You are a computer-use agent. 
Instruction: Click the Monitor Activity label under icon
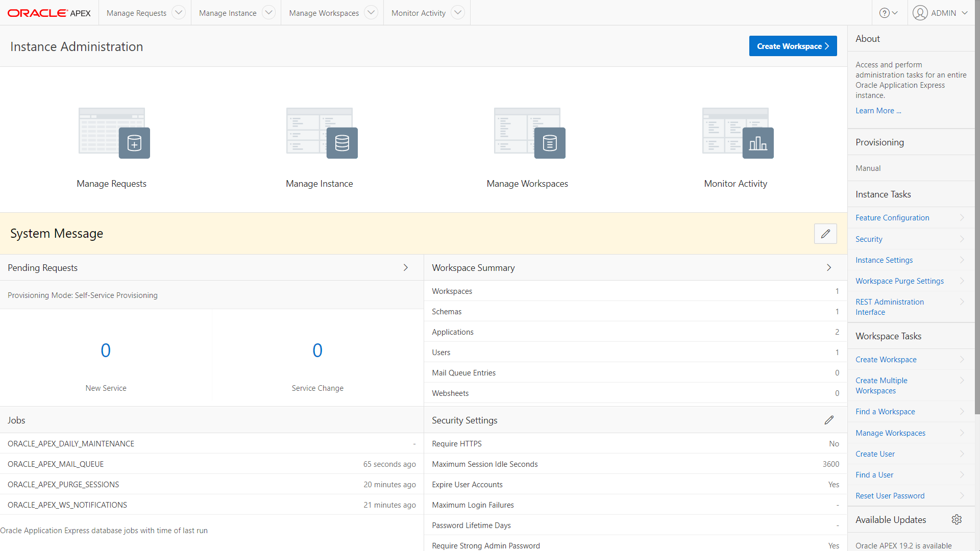coord(736,184)
